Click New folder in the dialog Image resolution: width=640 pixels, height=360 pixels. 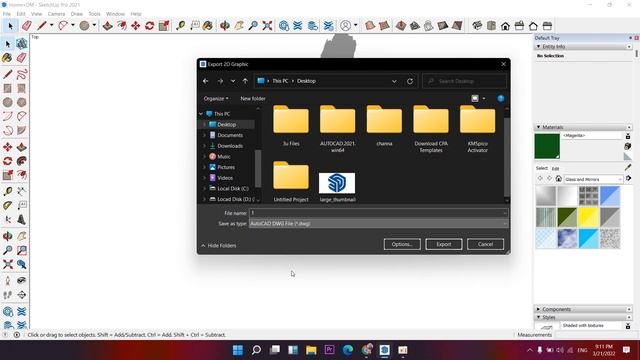(253, 99)
